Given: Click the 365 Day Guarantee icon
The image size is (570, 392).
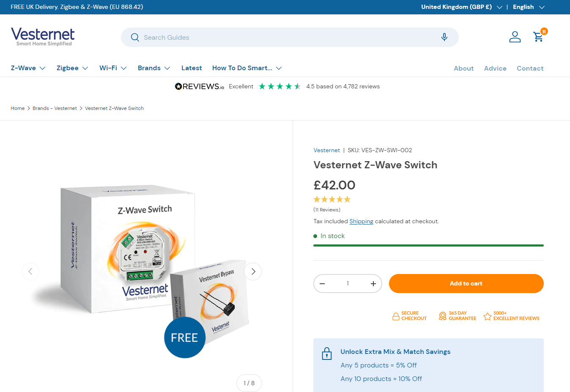Looking at the screenshot, I should [442, 315].
